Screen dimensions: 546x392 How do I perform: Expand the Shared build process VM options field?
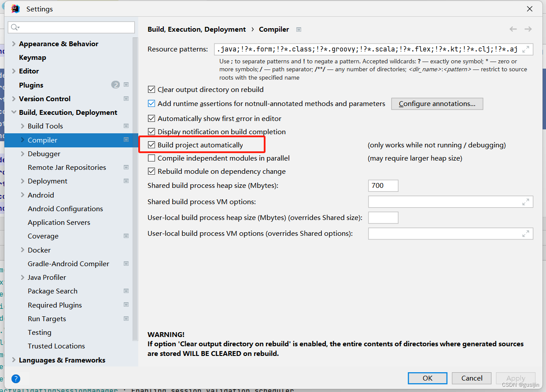tap(526, 202)
